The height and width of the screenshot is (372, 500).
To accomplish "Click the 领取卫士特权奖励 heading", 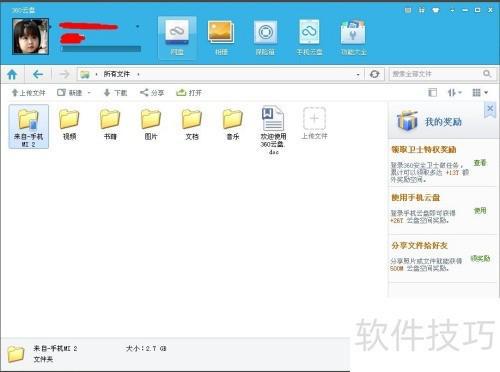I will pos(424,149).
